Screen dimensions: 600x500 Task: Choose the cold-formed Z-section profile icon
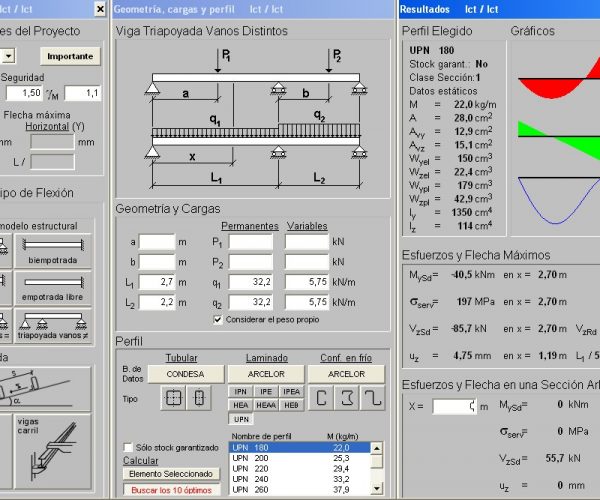point(371,398)
